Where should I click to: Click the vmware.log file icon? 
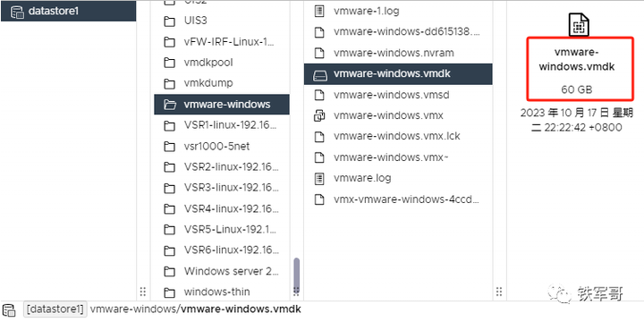319,178
